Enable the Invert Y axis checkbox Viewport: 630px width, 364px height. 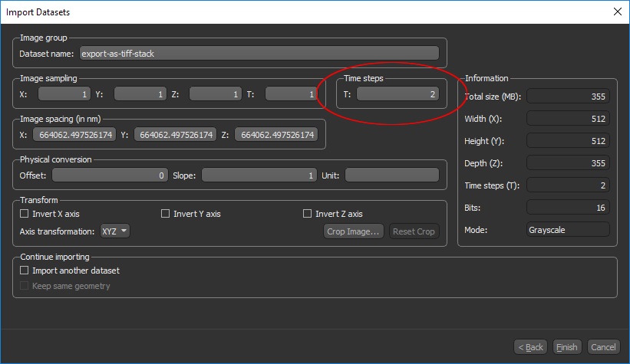tap(166, 214)
